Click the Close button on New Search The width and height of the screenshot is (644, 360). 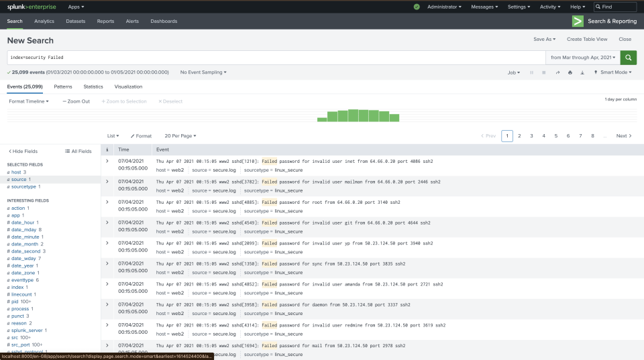click(x=625, y=39)
